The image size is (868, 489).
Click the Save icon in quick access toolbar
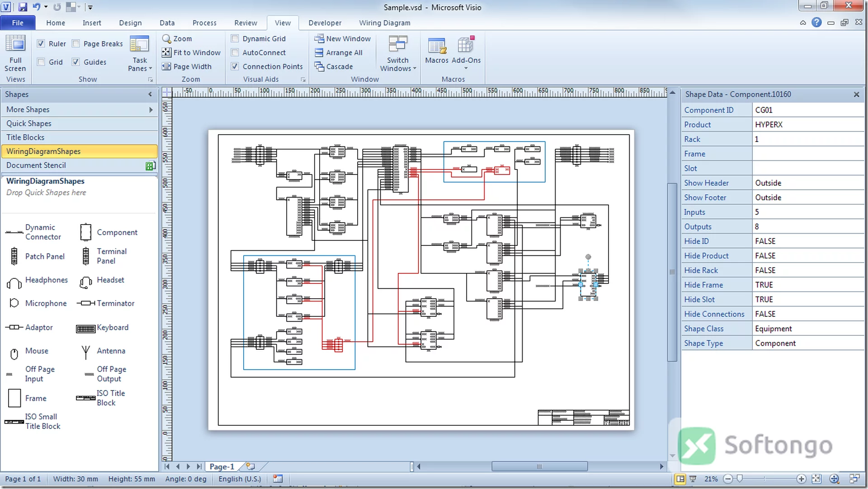point(23,7)
